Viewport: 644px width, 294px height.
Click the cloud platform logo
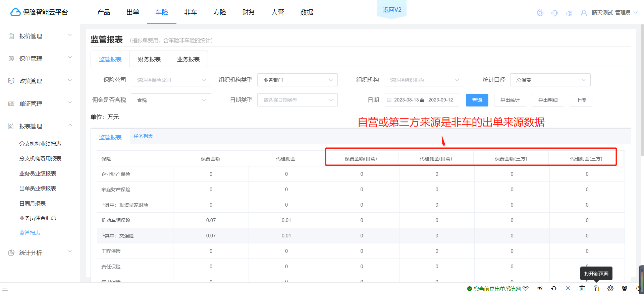15,12
